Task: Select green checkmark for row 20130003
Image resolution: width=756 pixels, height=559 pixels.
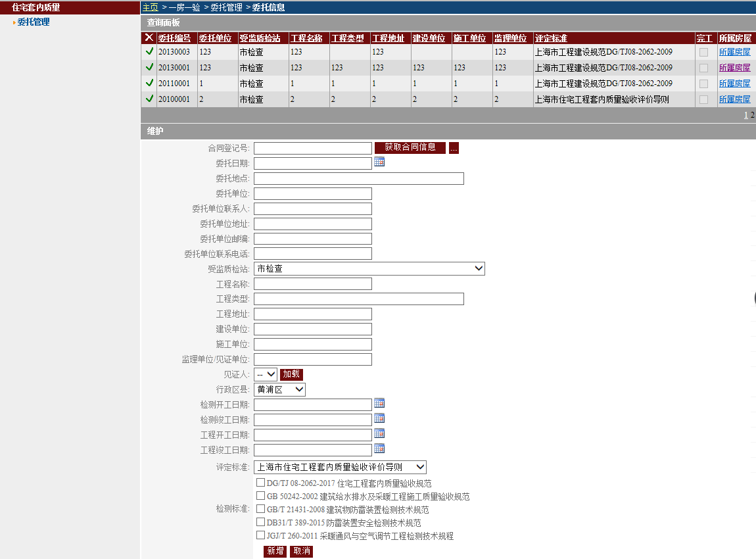Action: point(149,51)
